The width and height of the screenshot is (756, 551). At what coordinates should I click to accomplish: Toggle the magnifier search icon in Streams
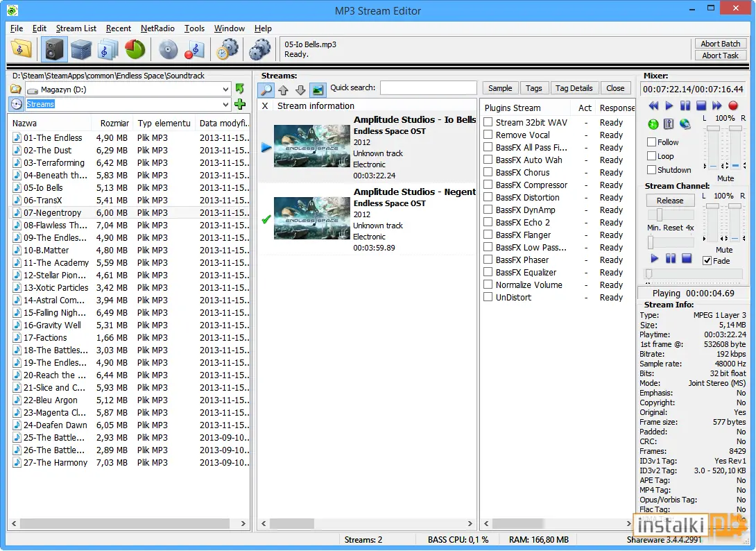click(266, 90)
